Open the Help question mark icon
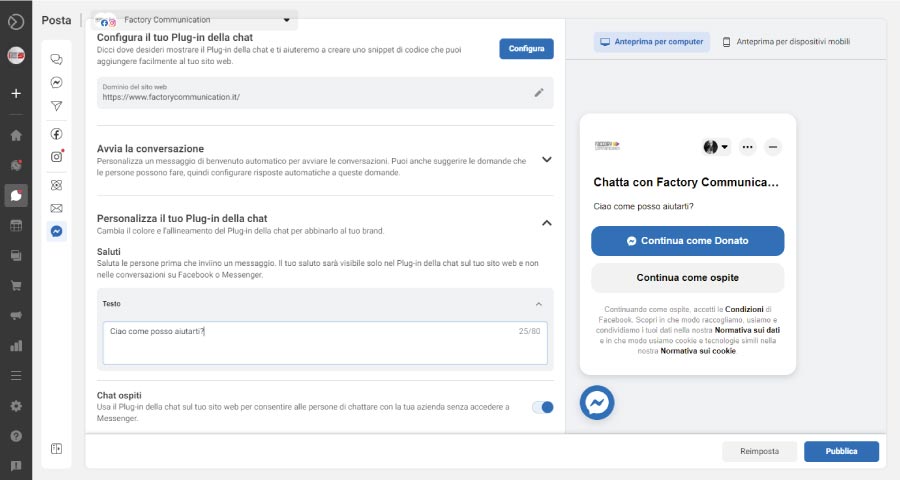 point(16,436)
